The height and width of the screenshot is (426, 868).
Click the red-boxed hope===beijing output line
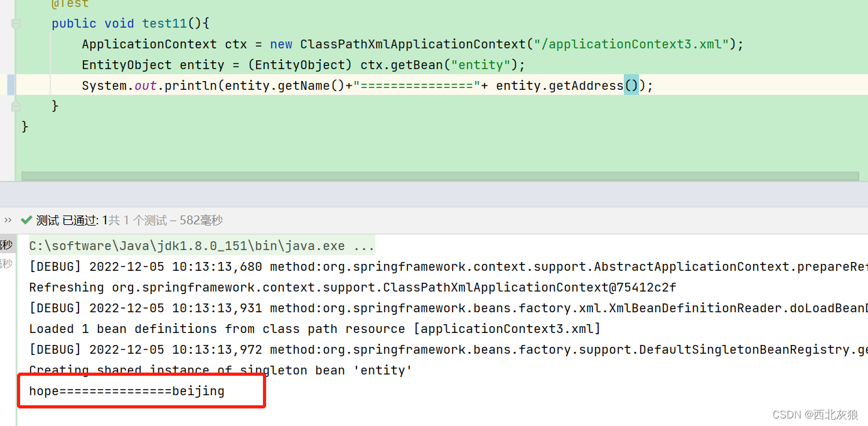point(126,390)
